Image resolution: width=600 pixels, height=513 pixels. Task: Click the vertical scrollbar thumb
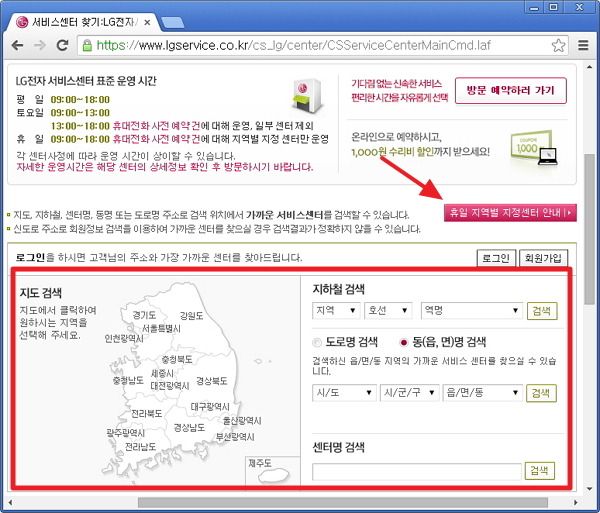point(590,229)
